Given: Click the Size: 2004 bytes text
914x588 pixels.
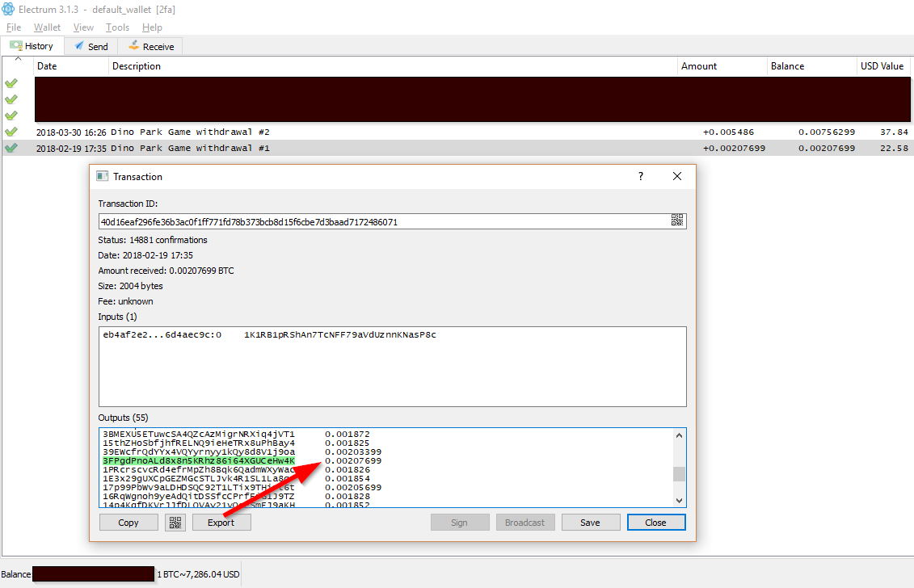Looking at the screenshot, I should 131,286.
